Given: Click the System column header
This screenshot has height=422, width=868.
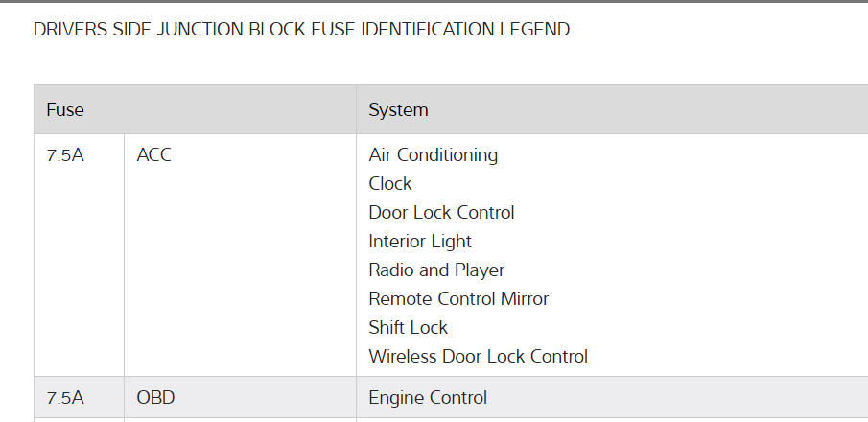Looking at the screenshot, I should pyautogui.click(x=398, y=109).
